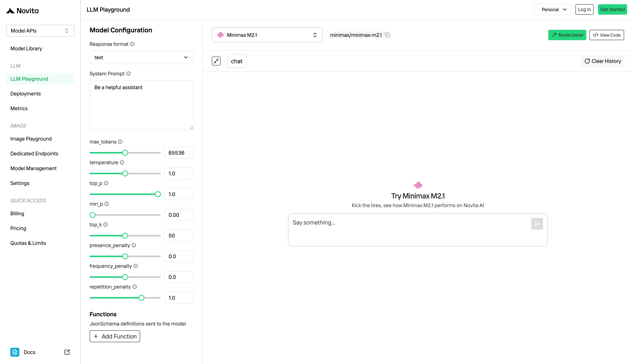This screenshot has width=633, height=364.
Task: Click Add Function button
Action: coord(115,336)
